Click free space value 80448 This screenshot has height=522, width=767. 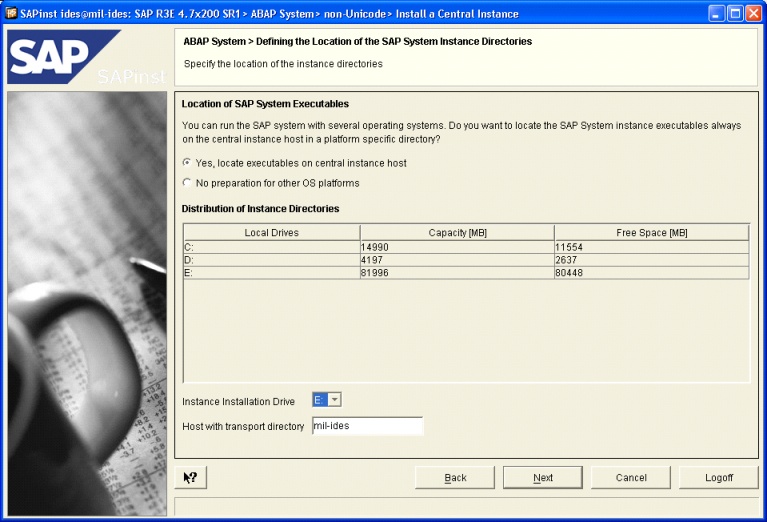tap(569, 272)
